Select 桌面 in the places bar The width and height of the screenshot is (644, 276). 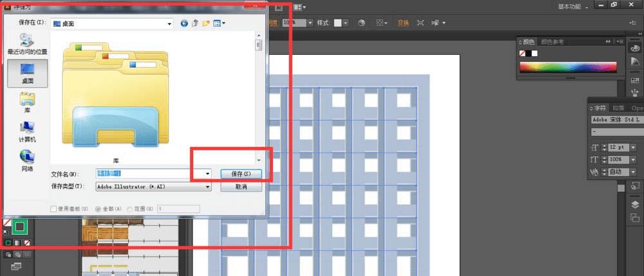coord(28,74)
